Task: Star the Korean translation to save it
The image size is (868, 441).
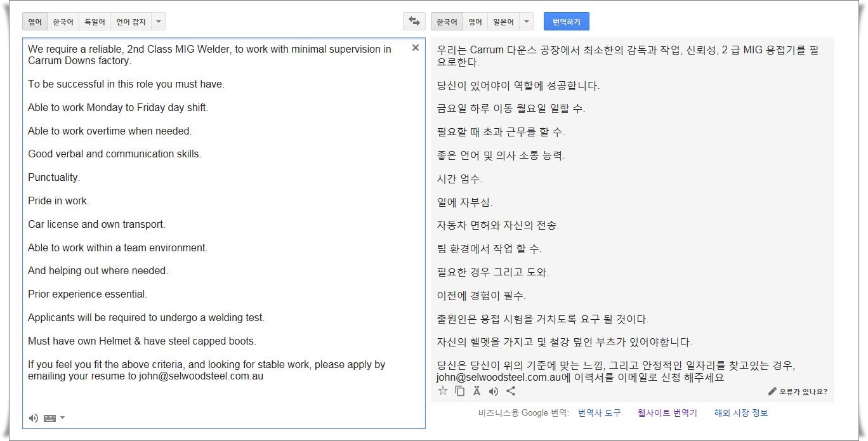Action: pyautogui.click(x=443, y=392)
